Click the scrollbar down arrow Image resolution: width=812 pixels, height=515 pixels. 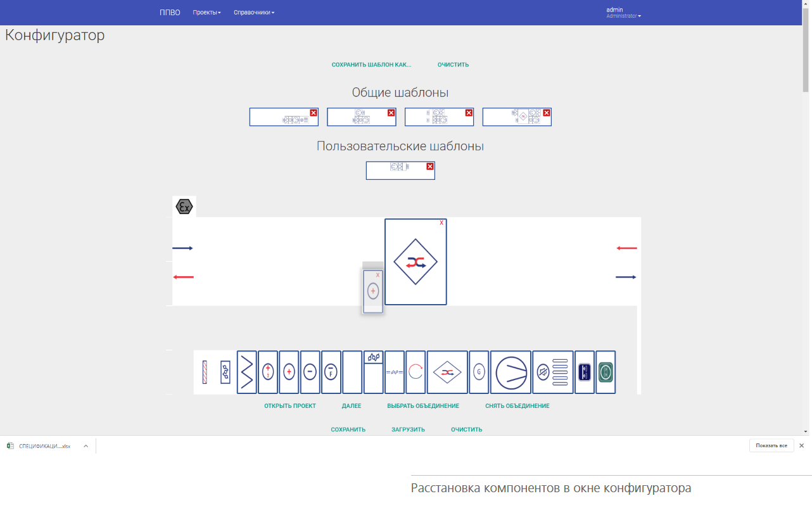pos(806,431)
